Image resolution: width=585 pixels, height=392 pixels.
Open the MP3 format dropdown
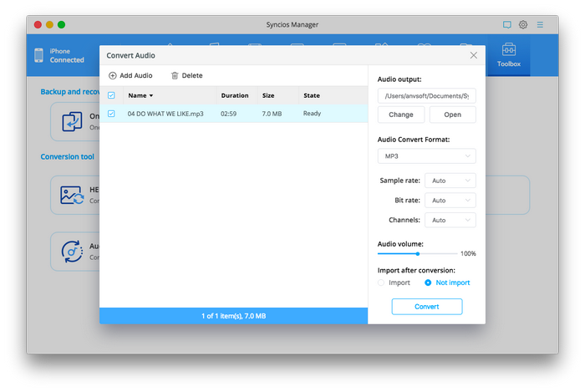pos(426,156)
